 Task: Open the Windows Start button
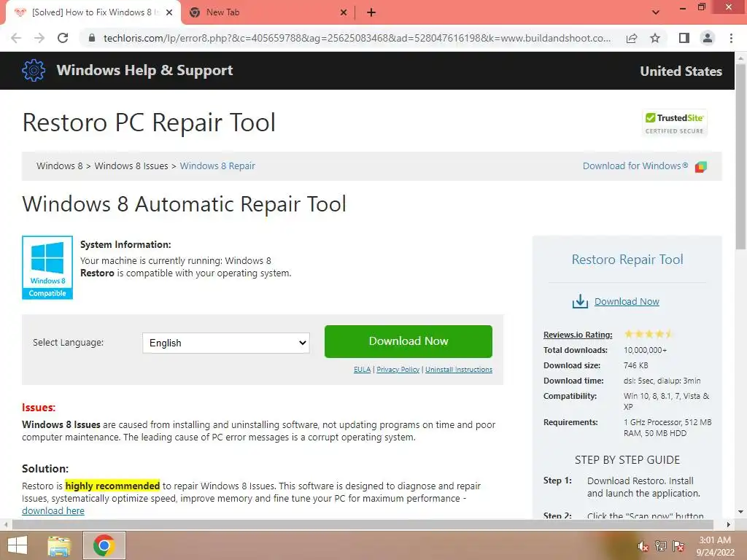tap(18, 545)
